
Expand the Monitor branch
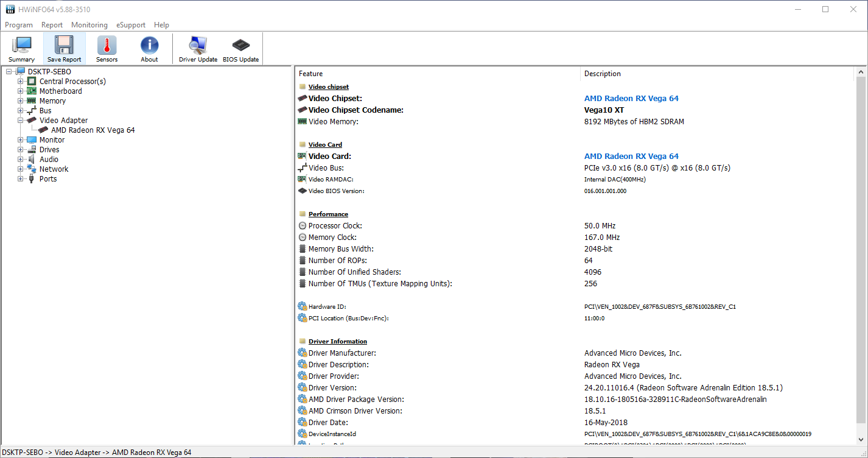21,140
